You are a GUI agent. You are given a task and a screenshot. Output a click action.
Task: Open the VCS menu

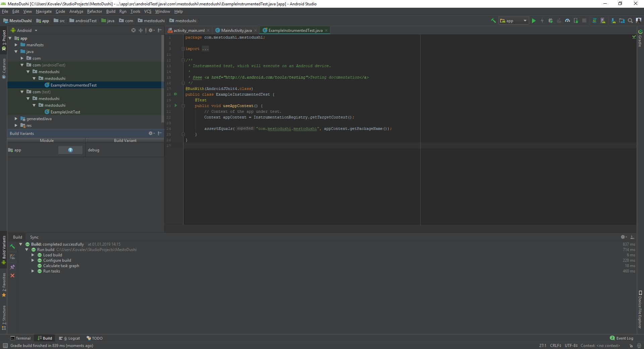point(148,11)
